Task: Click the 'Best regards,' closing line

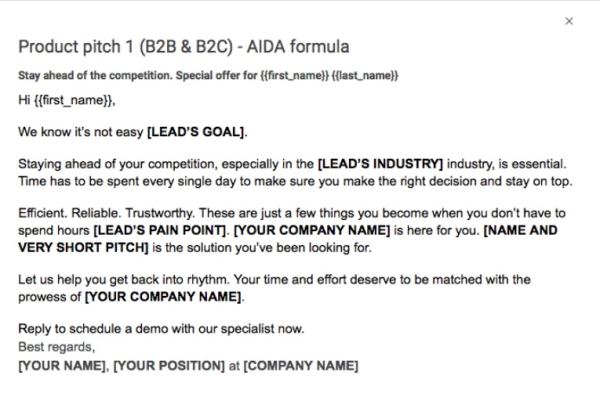Action: pos(57,347)
